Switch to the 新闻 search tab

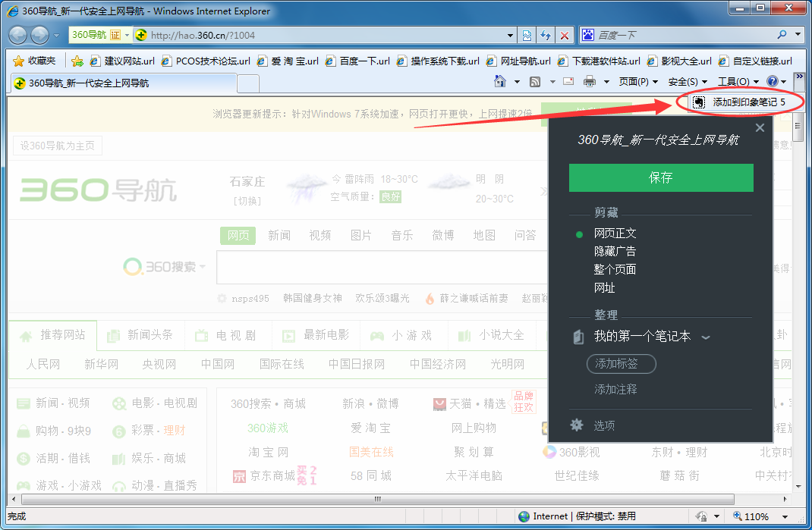[x=279, y=235]
